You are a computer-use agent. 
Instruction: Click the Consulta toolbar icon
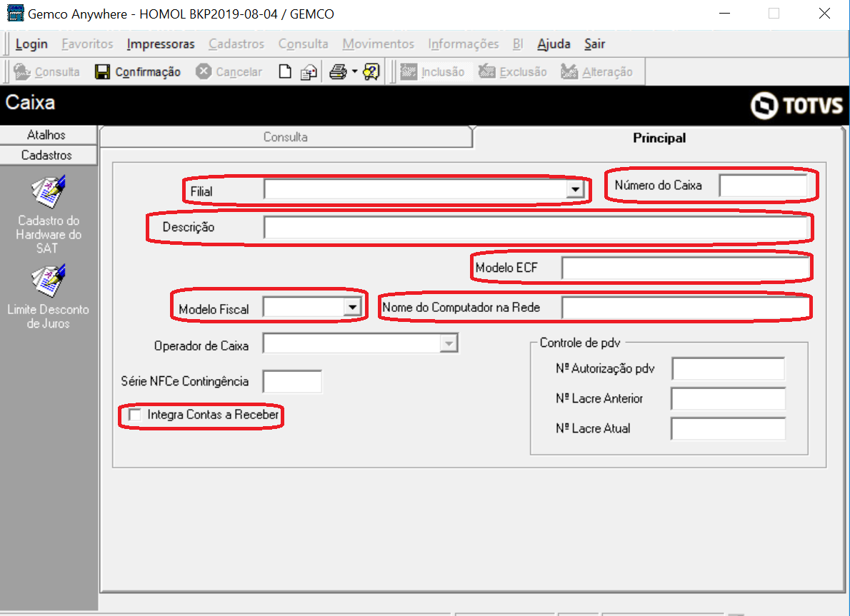21,71
